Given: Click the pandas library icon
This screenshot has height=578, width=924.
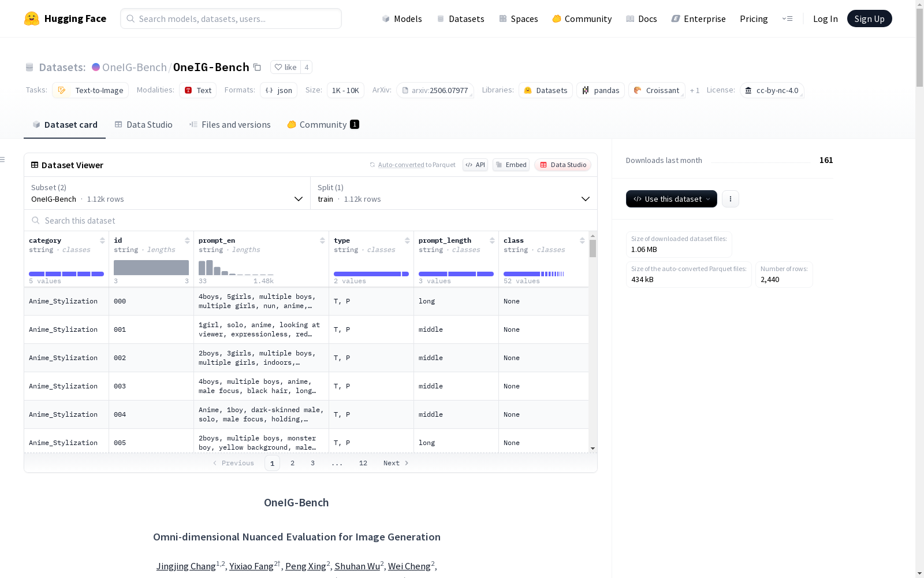Looking at the screenshot, I should [584, 90].
